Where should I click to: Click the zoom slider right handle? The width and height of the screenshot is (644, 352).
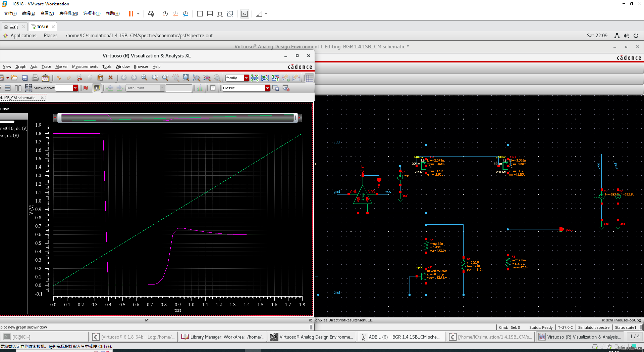click(296, 118)
